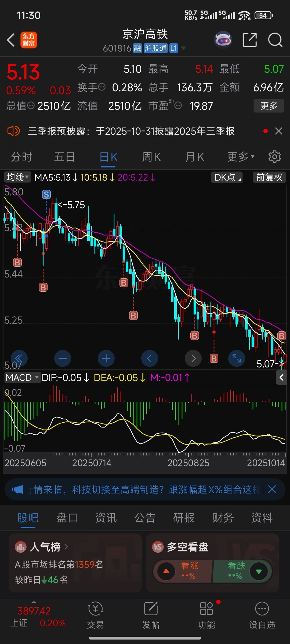
Task: Open 发帖 post icon
Action: [x=151, y=615]
